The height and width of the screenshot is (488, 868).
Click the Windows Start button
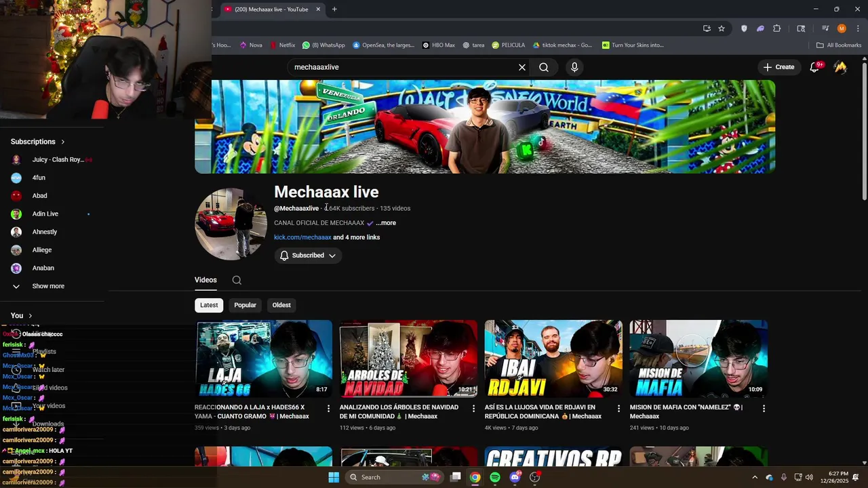(334, 477)
